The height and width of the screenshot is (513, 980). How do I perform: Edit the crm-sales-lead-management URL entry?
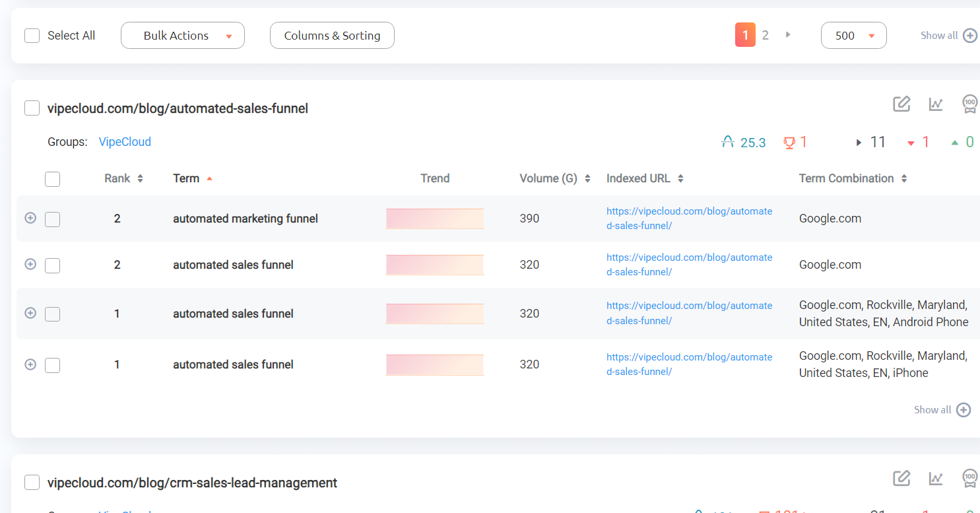[x=901, y=478]
